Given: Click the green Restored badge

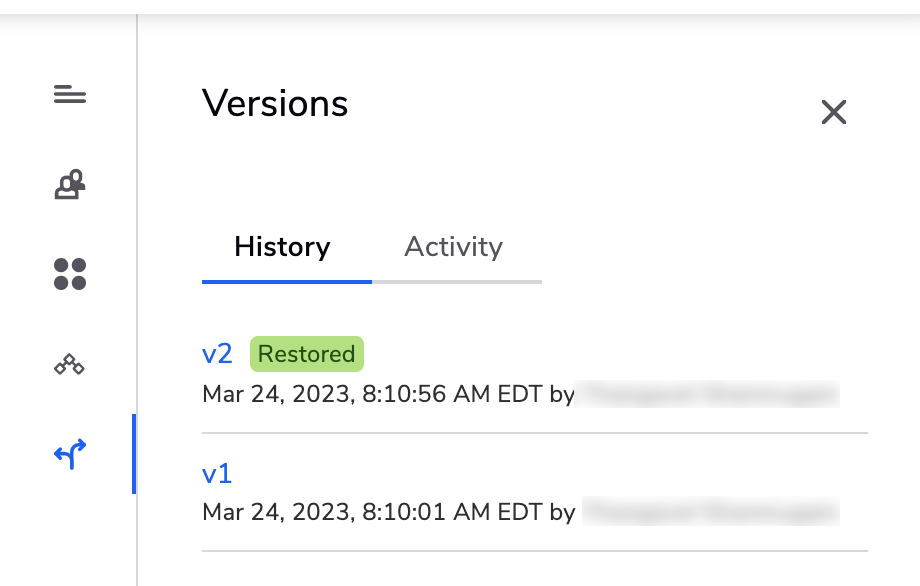Looking at the screenshot, I should [307, 354].
